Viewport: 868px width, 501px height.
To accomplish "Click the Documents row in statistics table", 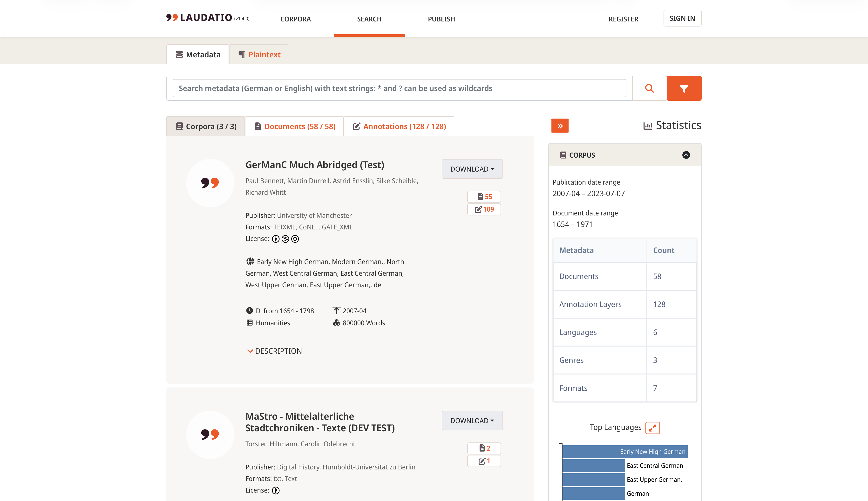I will [625, 276].
